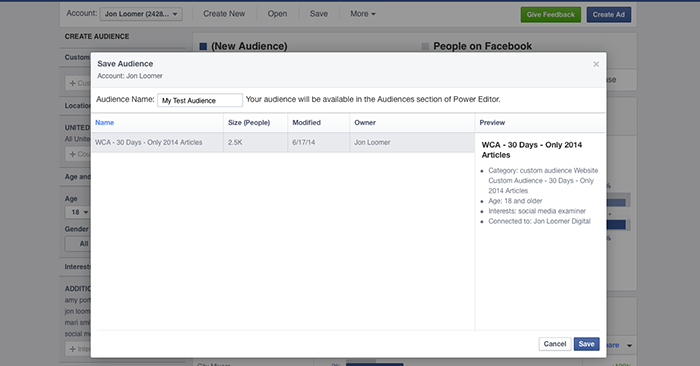Image resolution: width=700 pixels, height=366 pixels.
Task: Click Open in the top toolbar
Action: [277, 14]
